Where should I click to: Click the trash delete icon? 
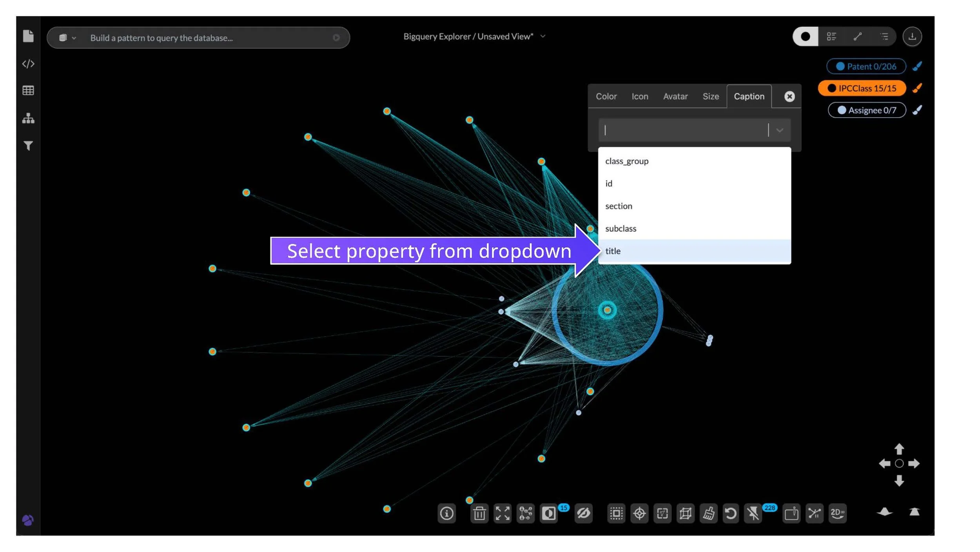click(479, 513)
